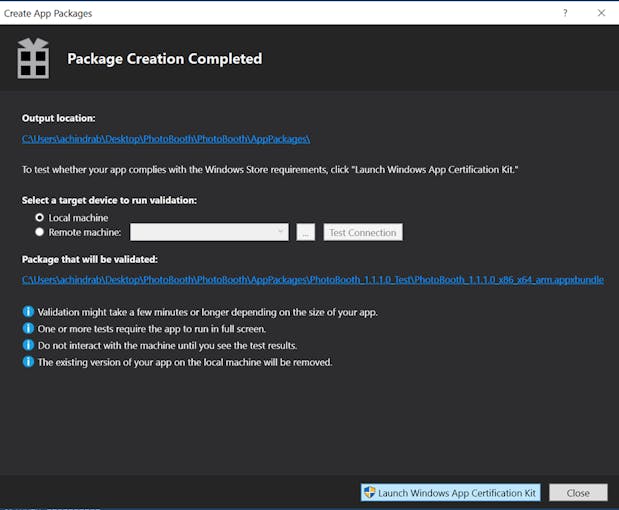Select the Local machine radio button
The image size is (619, 510).
(39, 218)
